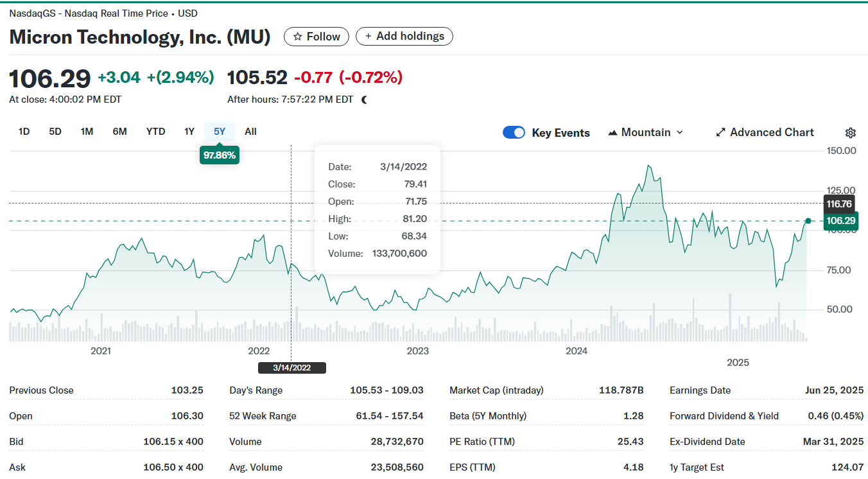The height and width of the screenshot is (479, 868).
Task: Click the star icon in Follow button
Action: [297, 37]
